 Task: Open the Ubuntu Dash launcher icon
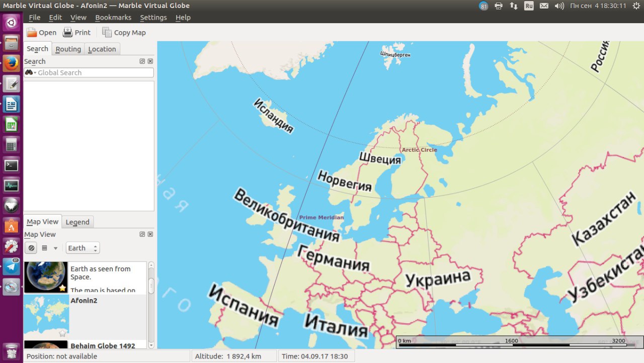pos(11,23)
